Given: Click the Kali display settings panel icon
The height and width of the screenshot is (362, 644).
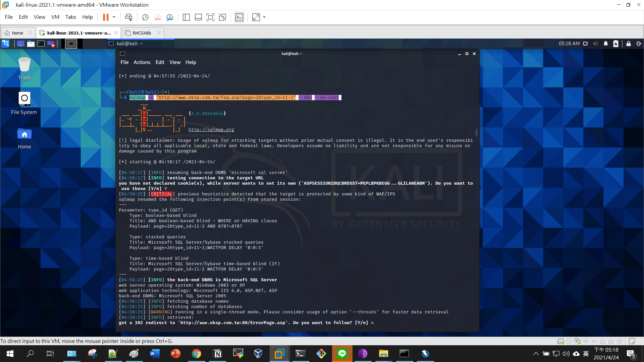Looking at the screenshot, I should (x=585, y=44).
